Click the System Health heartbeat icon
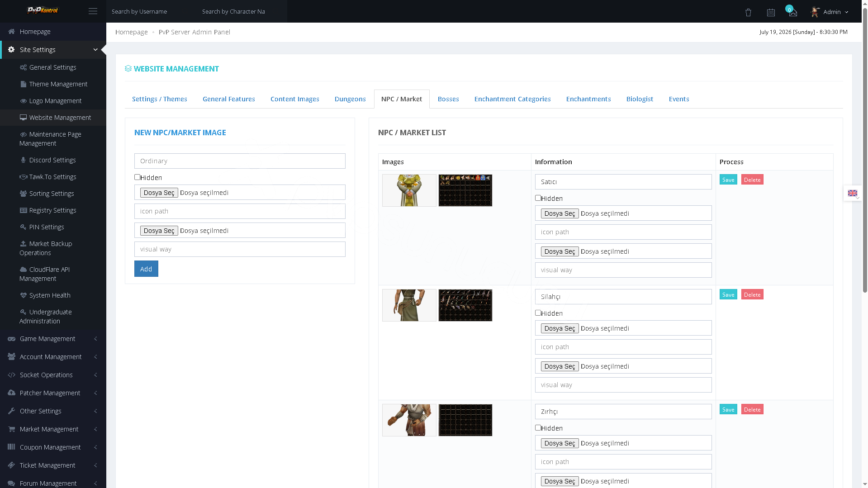The height and width of the screenshot is (488, 868). click(x=23, y=295)
